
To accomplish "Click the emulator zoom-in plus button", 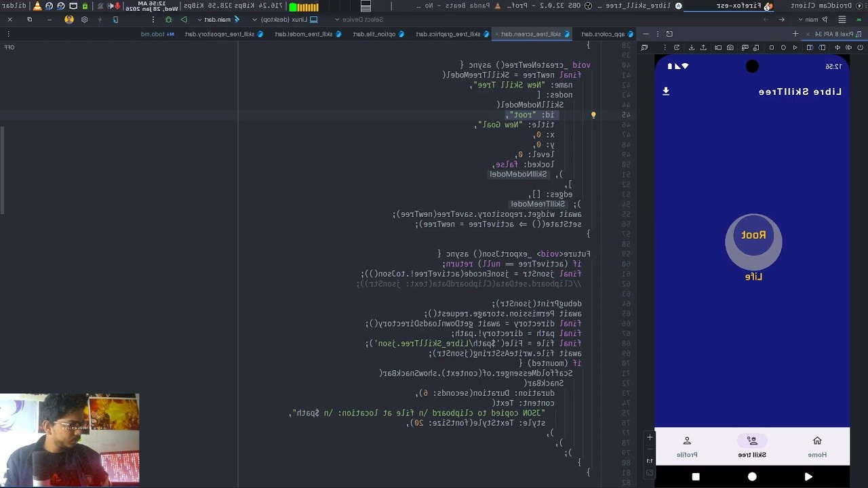I will 650,438.
